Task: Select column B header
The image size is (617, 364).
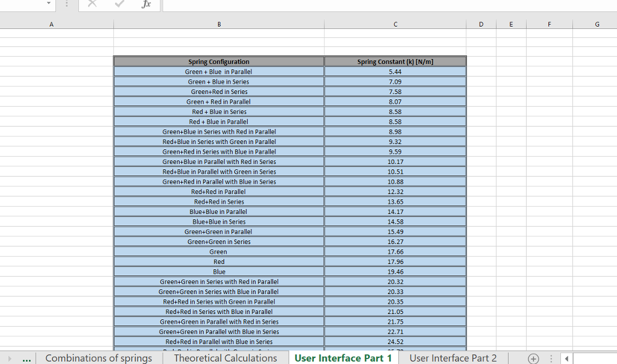Action: click(219, 24)
